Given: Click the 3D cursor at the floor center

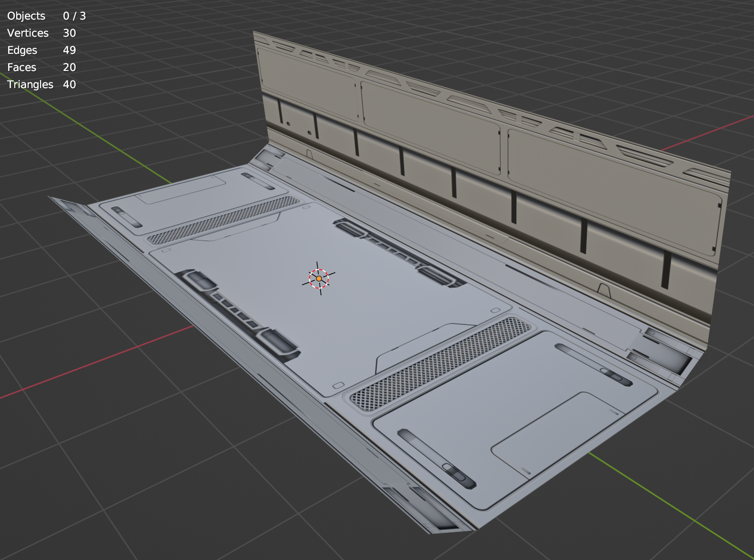Looking at the screenshot, I should pos(319,279).
